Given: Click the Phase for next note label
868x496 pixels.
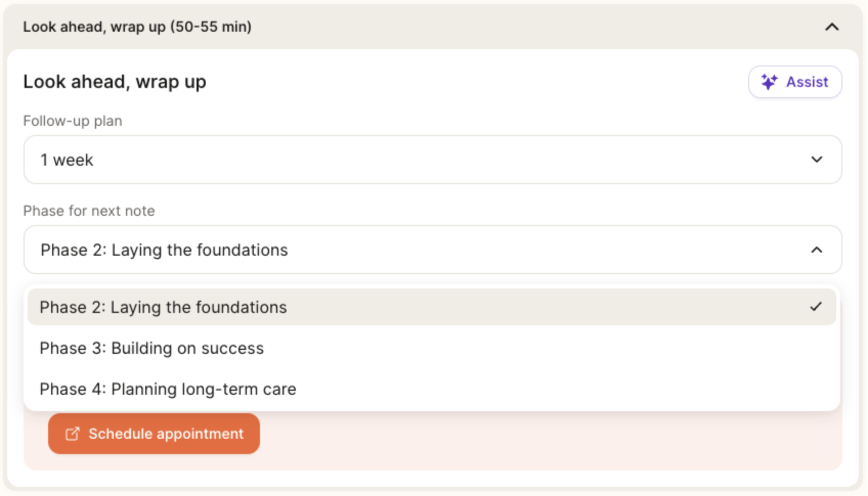Looking at the screenshot, I should point(89,211).
